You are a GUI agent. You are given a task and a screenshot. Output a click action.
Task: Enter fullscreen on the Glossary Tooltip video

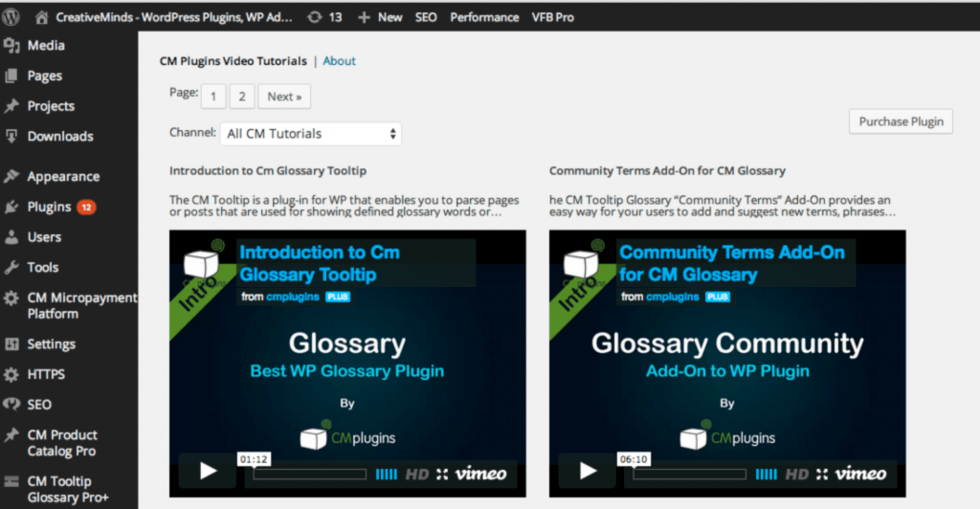coord(442,475)
